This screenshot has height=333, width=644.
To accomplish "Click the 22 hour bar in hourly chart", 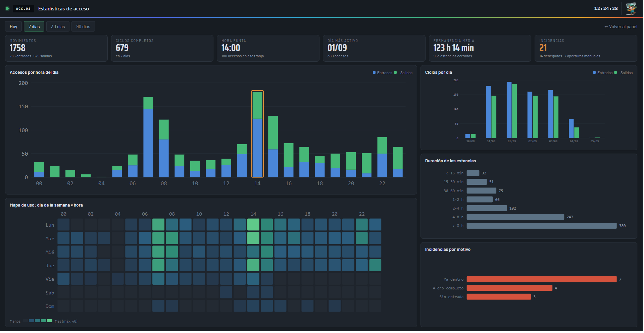I will click(382, 157).
